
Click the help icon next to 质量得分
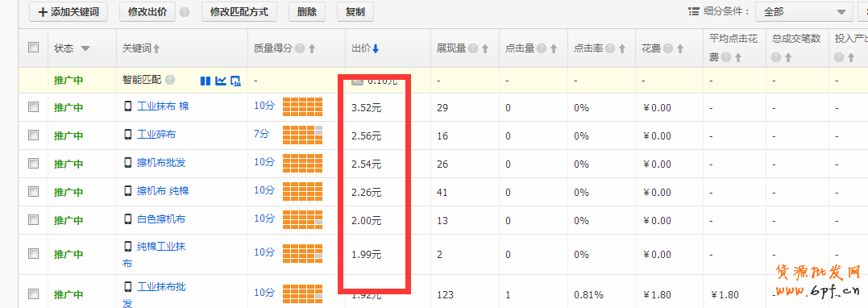coord(300,48)
